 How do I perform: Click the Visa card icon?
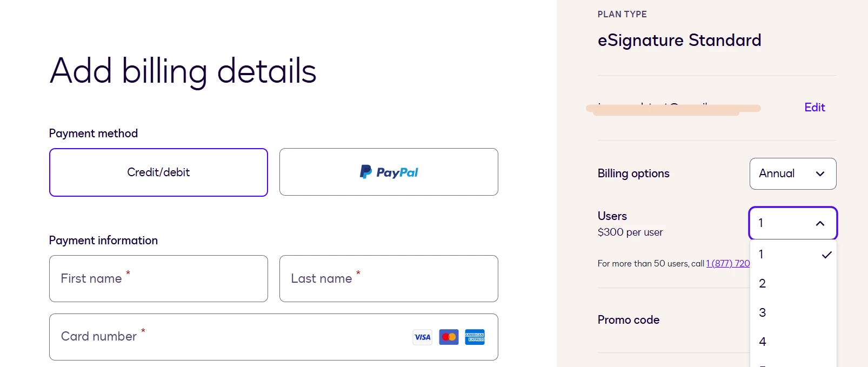422,337
